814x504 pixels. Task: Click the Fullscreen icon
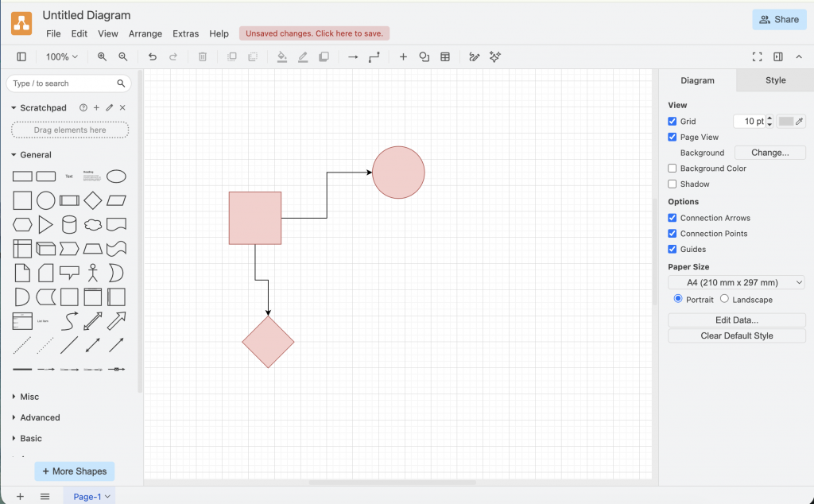coord(757,56)
